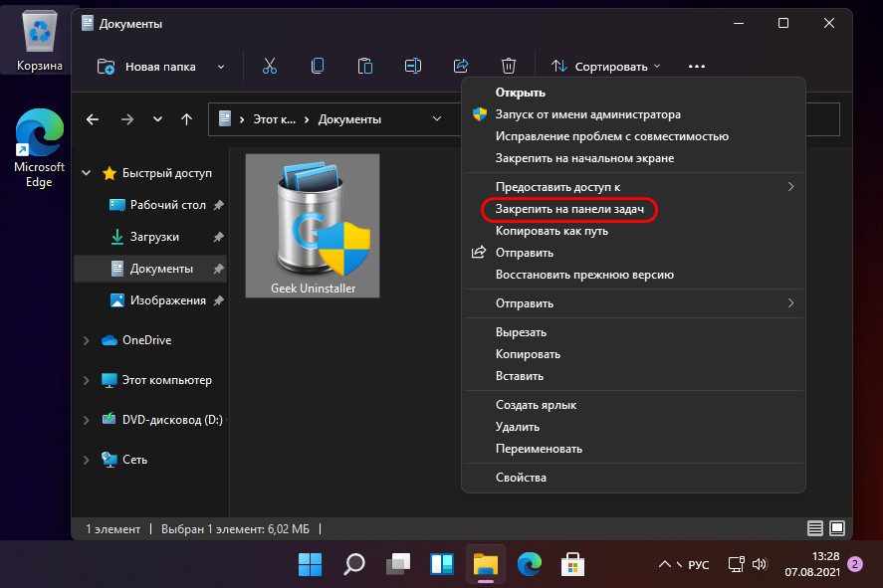883x588 pixels.
Task: Expand the Сеть tree node
Action: tap(87, 460)
